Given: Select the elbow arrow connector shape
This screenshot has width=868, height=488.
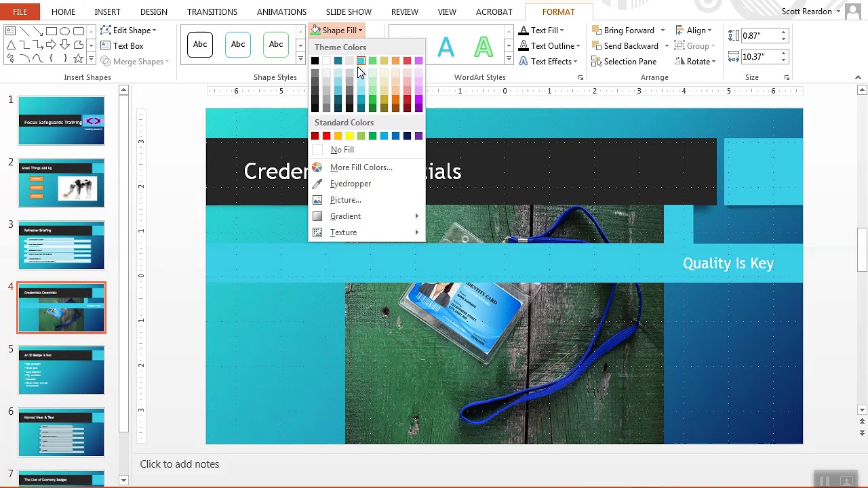Looking at the screenshot, I should click(x=38, y=45).
